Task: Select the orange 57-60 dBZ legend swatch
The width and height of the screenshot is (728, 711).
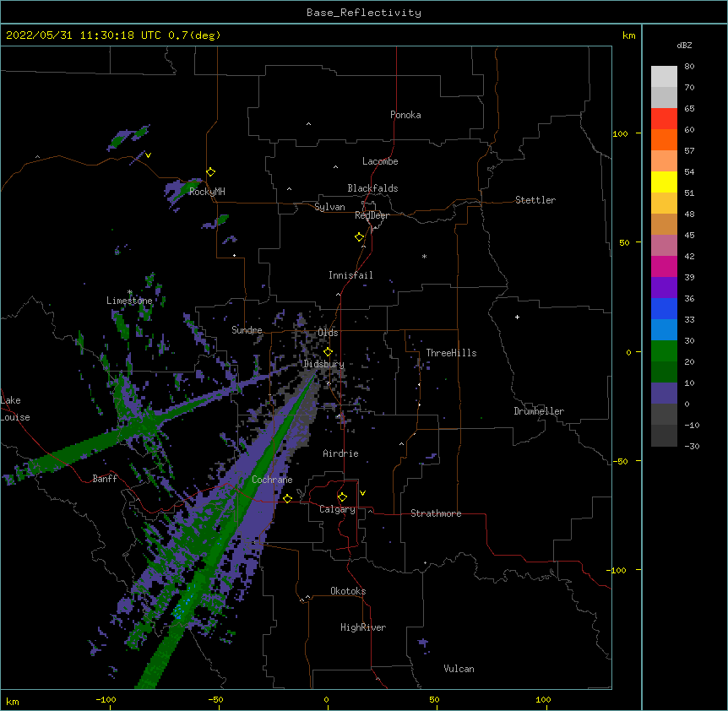Action: click(x=664, y=139)
